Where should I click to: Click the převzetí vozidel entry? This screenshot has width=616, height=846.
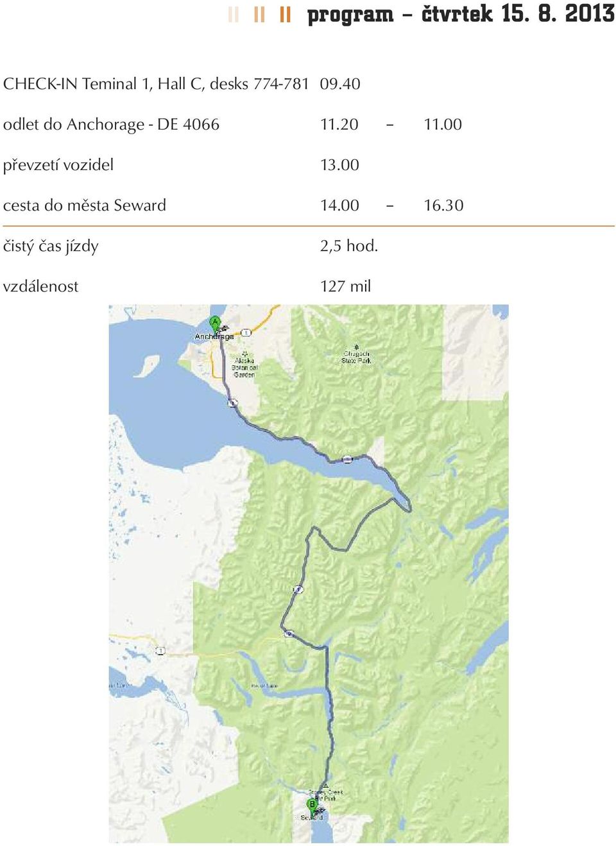click(x=58, y=165)
